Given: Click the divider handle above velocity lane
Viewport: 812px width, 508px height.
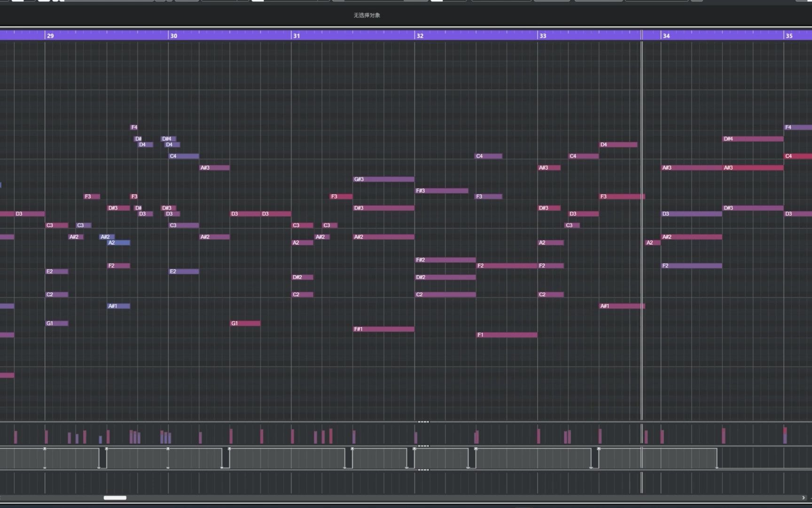Looking at the screenshot, I should pyautogui.click(x=423, y=422).
